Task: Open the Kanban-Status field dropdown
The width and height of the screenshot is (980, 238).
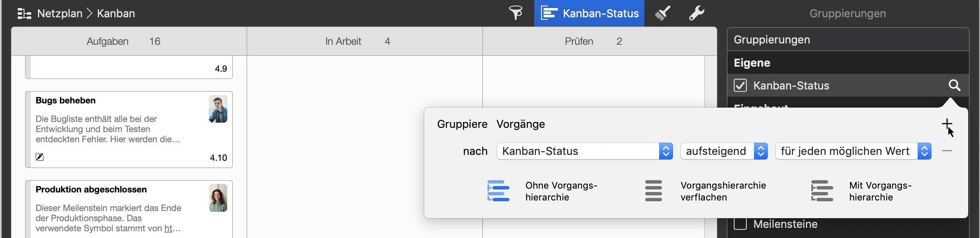Action: click(584, 151)
